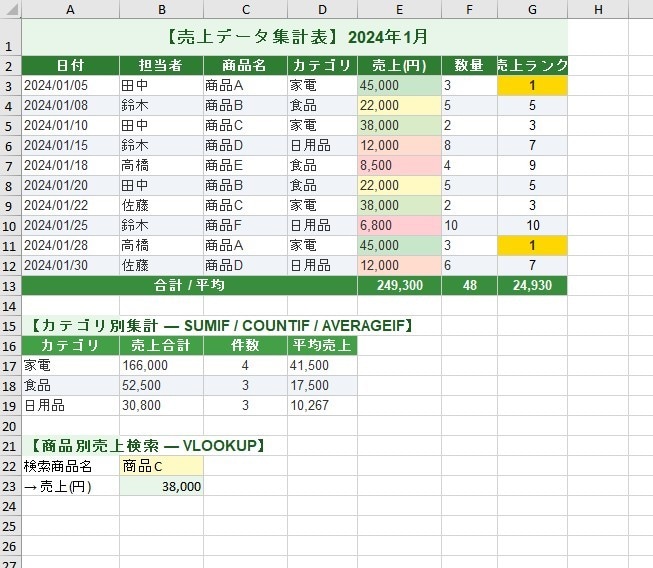Image resolution: width=653 pixels, height=568 pixels.
Task: Click the 商品C lookup input cell in row 22
Action: (161, 466)
